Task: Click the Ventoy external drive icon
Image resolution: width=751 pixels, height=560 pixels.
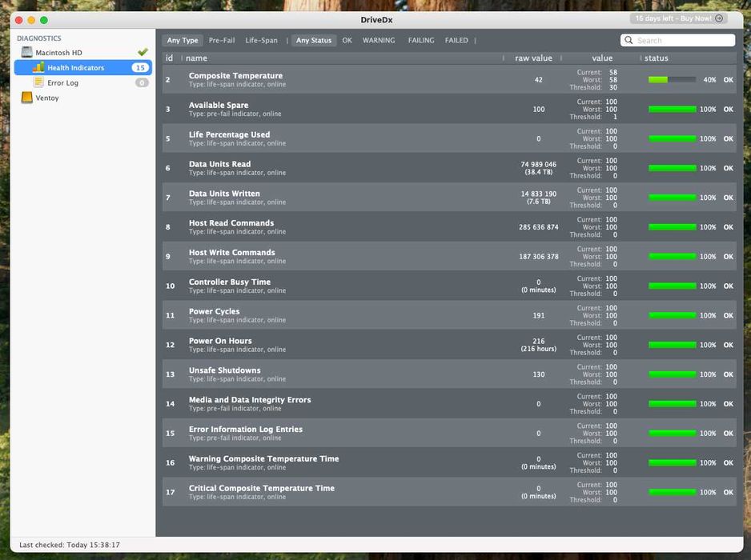Action: [x=27, y=98]
